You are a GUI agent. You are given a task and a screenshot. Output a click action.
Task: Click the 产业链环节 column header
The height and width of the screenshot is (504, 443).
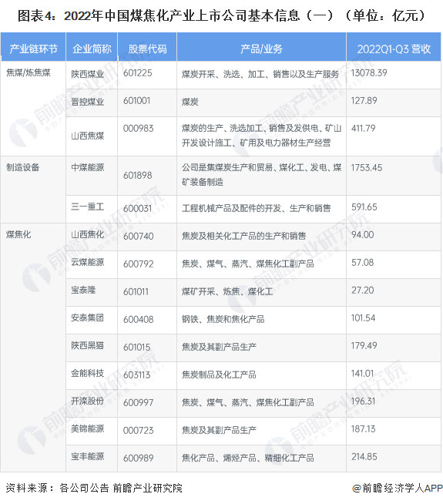[33, 47]
